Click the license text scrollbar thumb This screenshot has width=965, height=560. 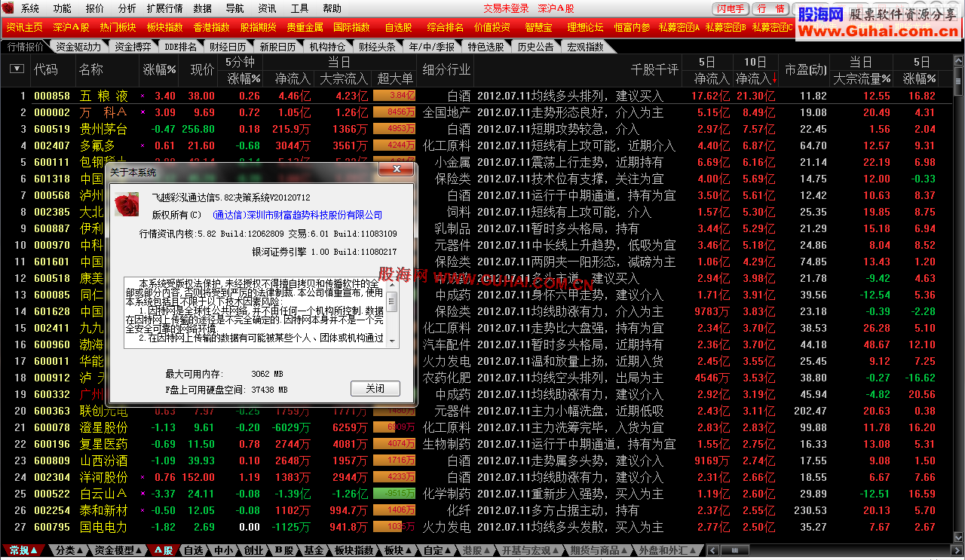(393, 300)
